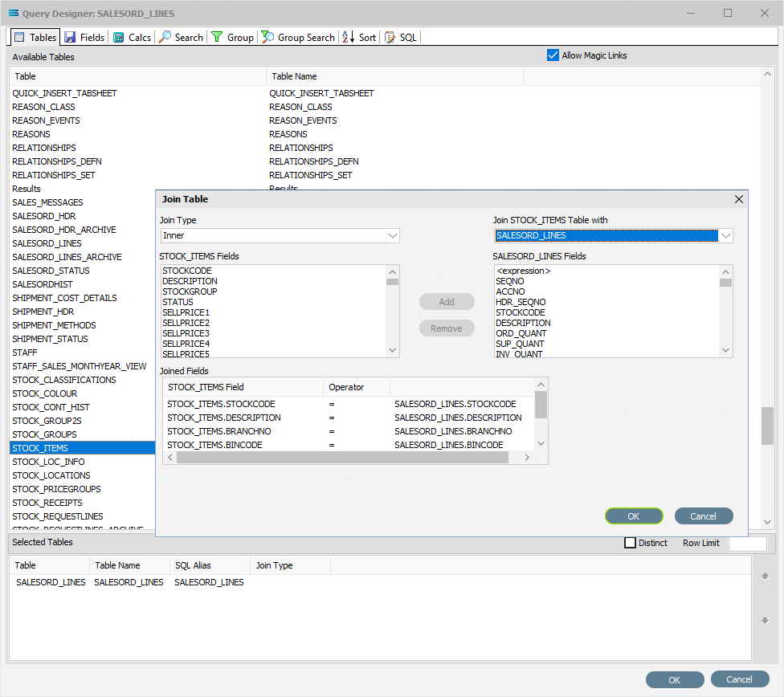This screenshot has width=784, height=697.
Task: Click STOCK_ITEMS Field column header
Action: pos(243,387)
